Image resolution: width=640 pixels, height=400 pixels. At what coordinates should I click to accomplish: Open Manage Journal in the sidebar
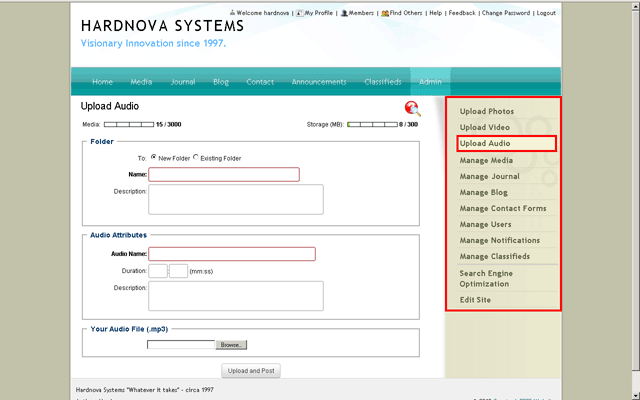(489, 176)
